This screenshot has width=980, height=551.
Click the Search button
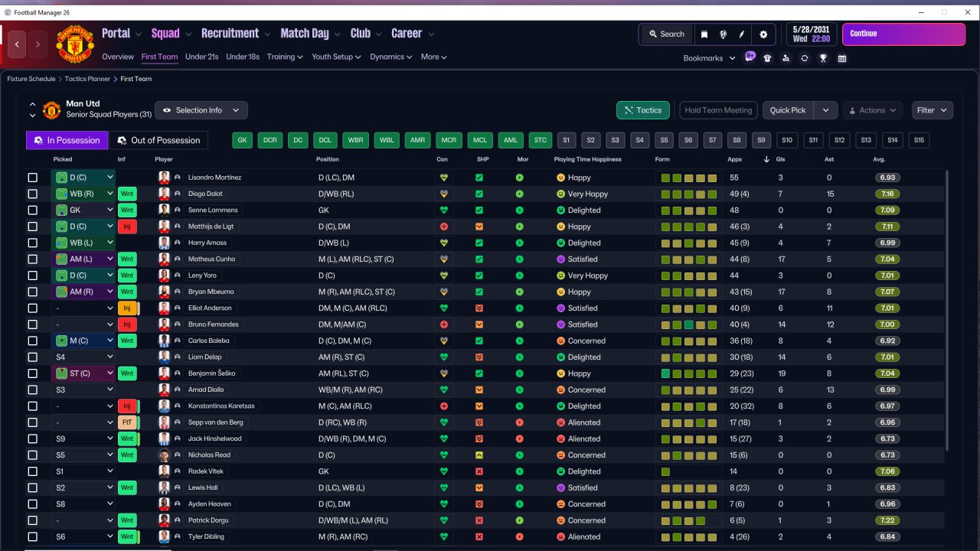click(666, 34)
